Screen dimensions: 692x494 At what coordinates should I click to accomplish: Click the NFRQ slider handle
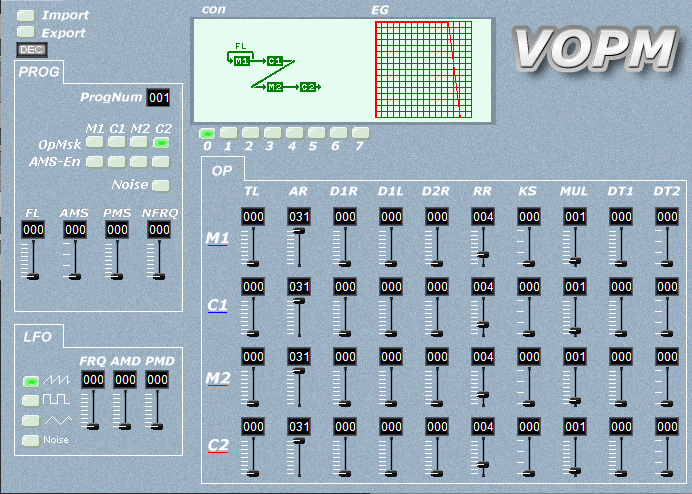tap(159, 277)
